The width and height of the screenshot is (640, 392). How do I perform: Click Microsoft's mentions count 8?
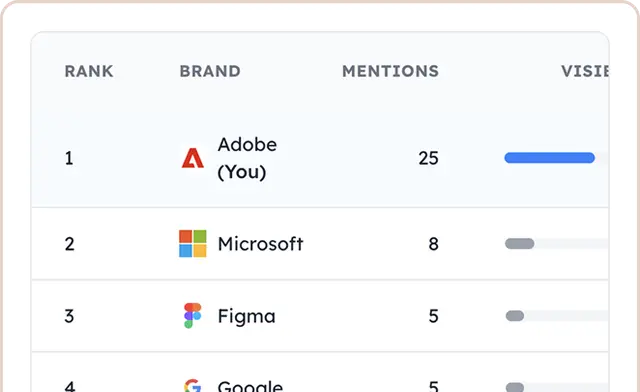(x=433, y=244)
